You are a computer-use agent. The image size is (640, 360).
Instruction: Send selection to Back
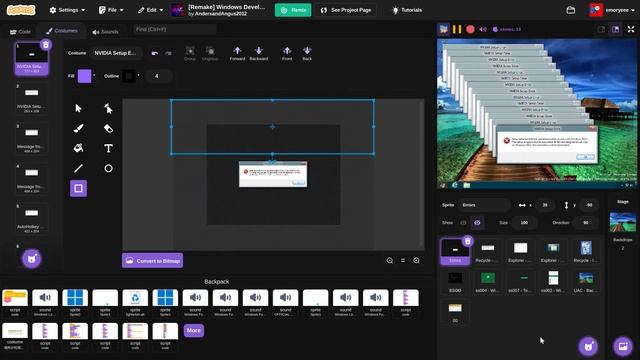(x=307, y=53)
